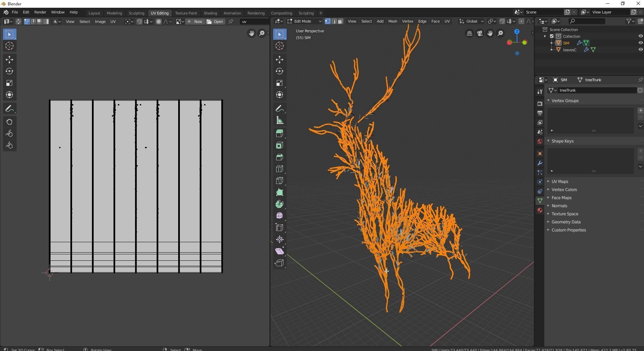
Task: Select the Loop Cut tool
Action: 280,169
